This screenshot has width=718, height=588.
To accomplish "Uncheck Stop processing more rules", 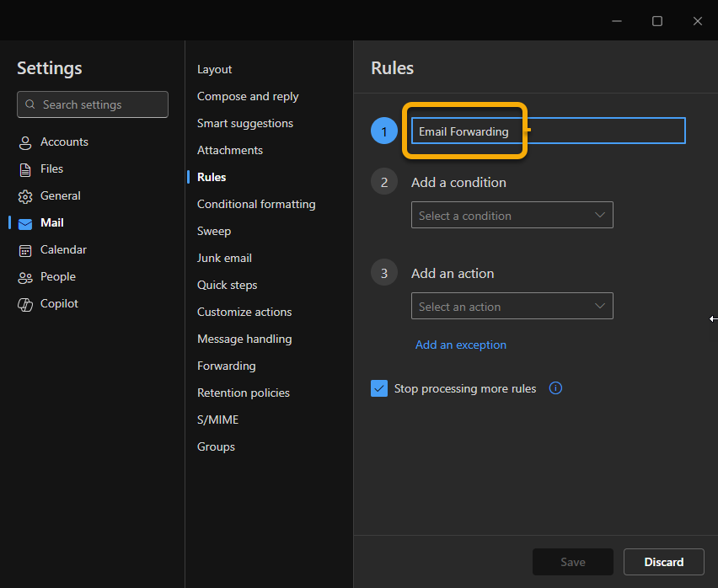I will point(379,388).
